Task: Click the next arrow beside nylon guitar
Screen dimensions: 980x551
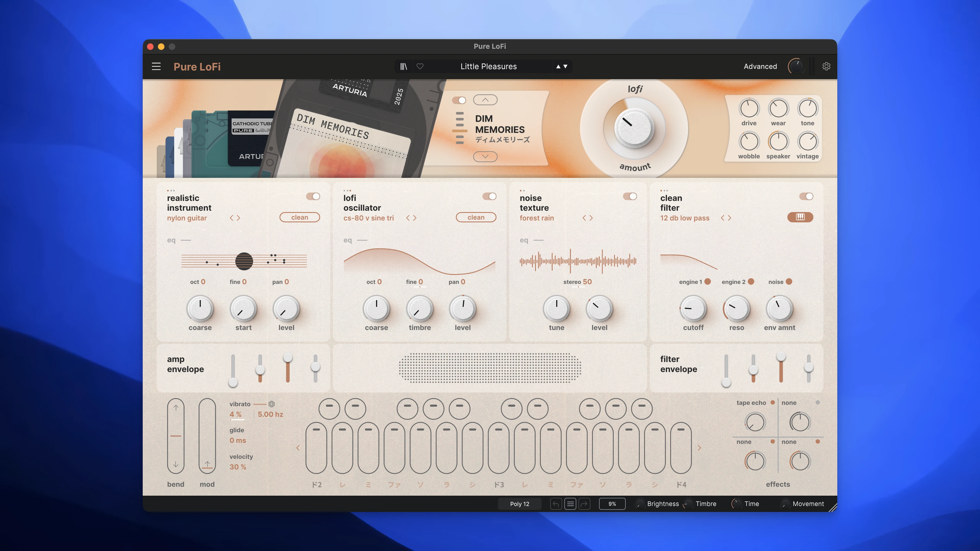Action: coord(238,218)
